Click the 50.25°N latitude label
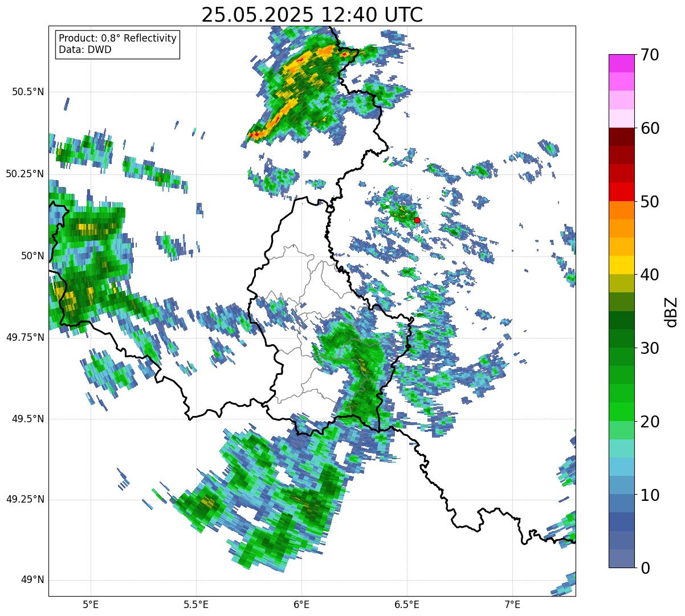 point(25,174)
